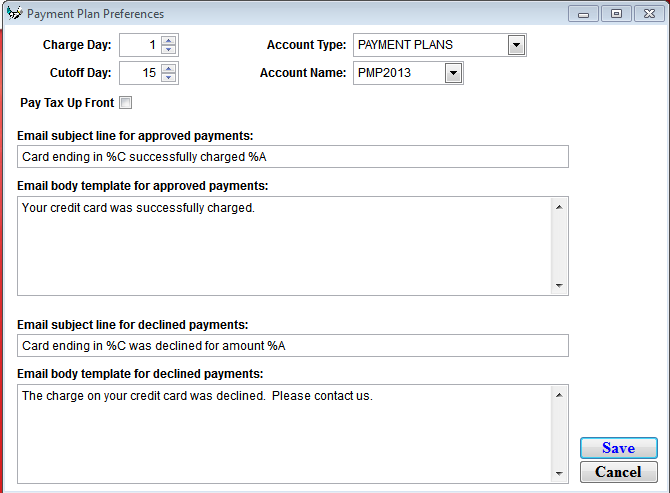
Task: Save the payment plan preferences
Action: 619,448
